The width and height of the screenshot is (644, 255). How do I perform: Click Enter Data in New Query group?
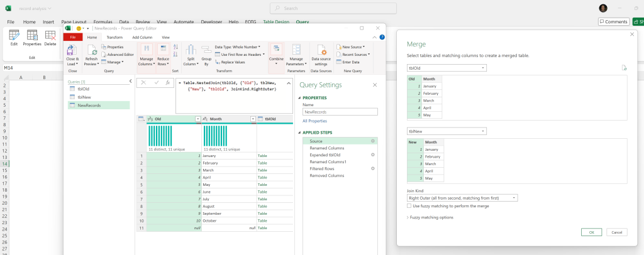point(347,62)
